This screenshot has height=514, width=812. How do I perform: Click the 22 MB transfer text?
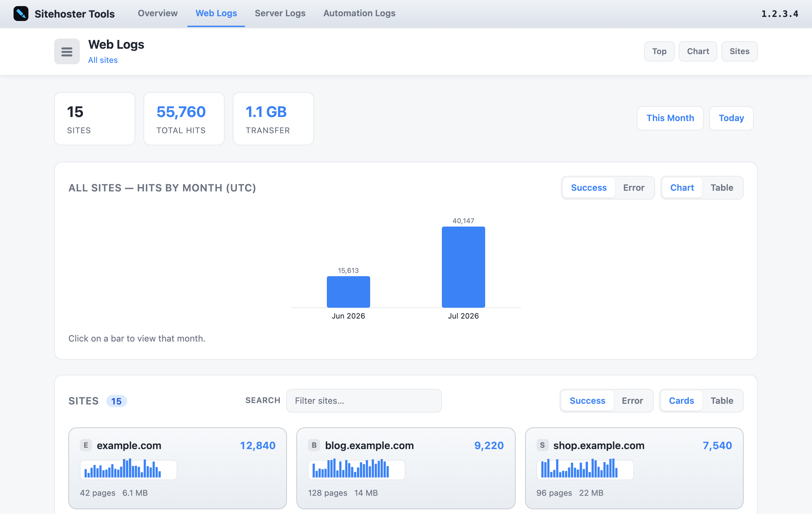(x=591, y=493)
